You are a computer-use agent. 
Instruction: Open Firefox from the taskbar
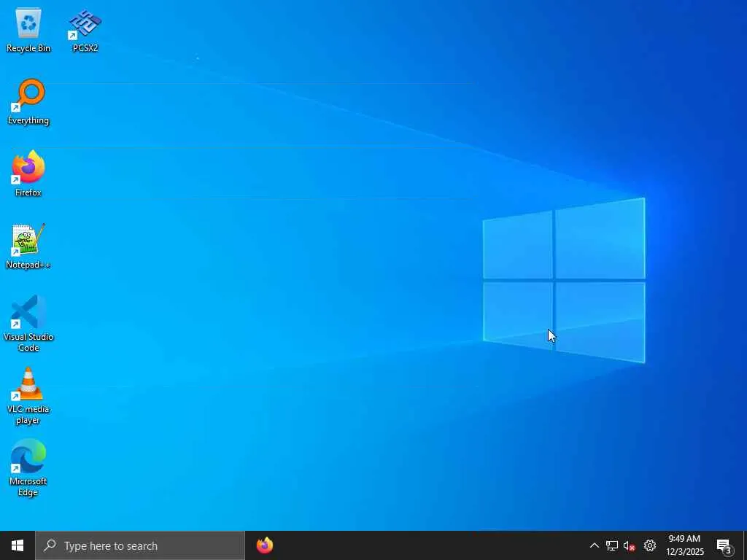click(264, 545)
